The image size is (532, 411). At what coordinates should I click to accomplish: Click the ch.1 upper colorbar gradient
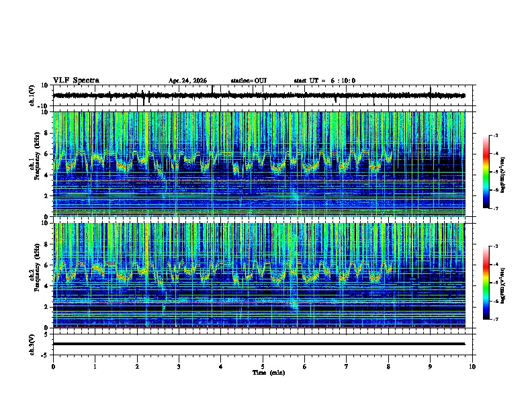click(x=486, y=172)
